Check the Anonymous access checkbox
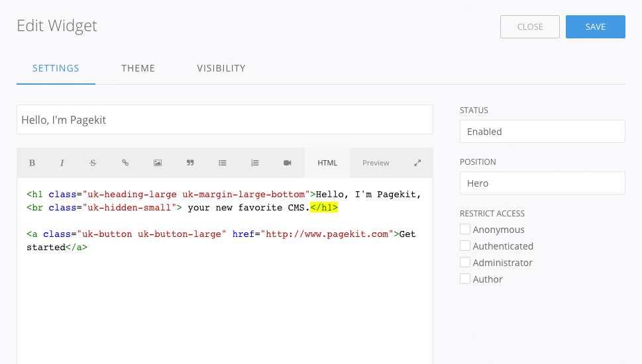 (x=466, y=230)
